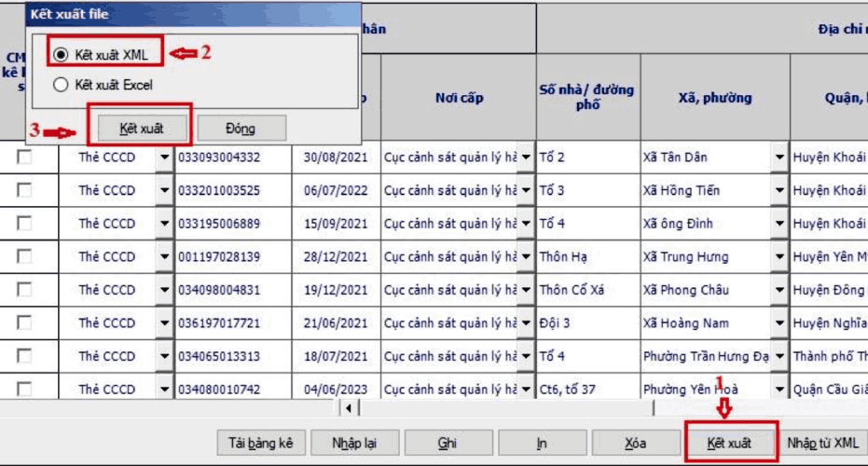This screenshot has width=868, height=466.
Task: Click issue date cell 15/09/2021
Action: (x=336, y=224)
